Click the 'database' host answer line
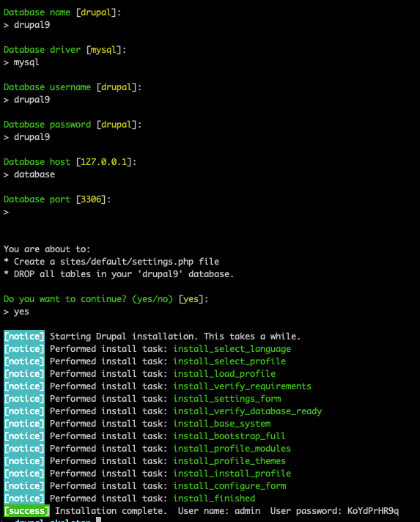 pos(29,174)
